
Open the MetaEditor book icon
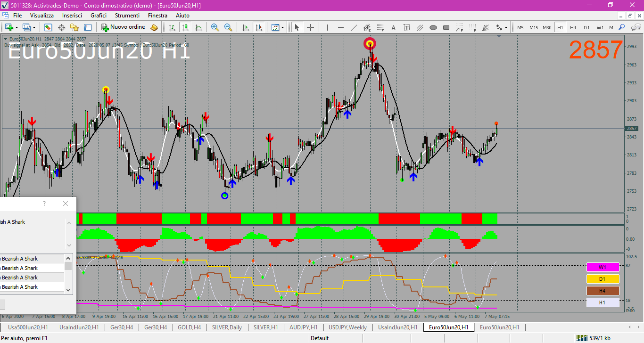click(x=154, y=27)
